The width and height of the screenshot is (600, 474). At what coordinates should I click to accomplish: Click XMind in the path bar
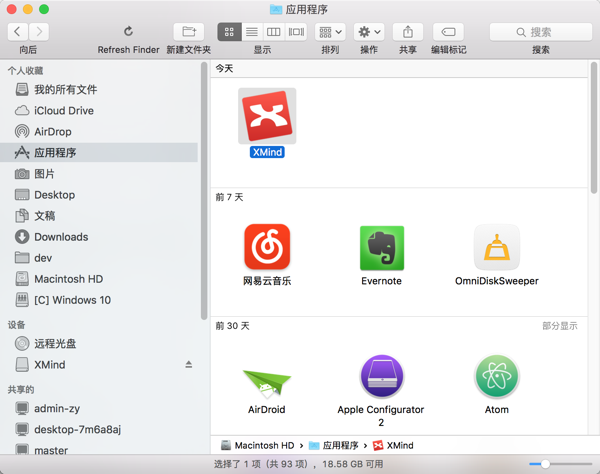(393, 445)
